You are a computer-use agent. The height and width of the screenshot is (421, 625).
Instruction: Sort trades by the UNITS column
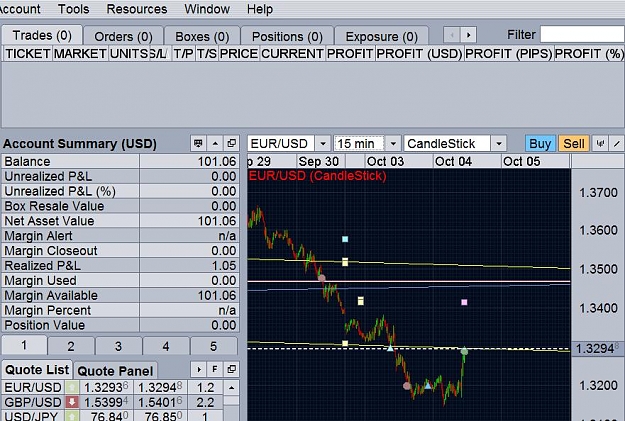point(129,53)
